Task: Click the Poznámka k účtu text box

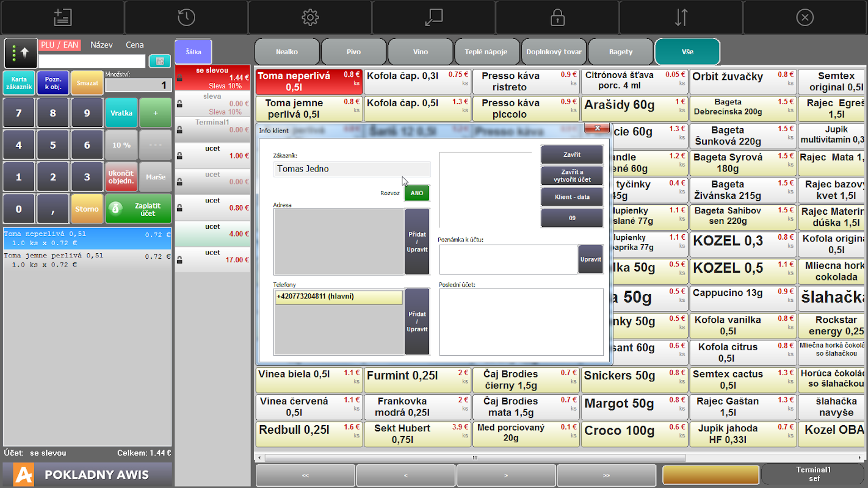Action: point(508,259)
